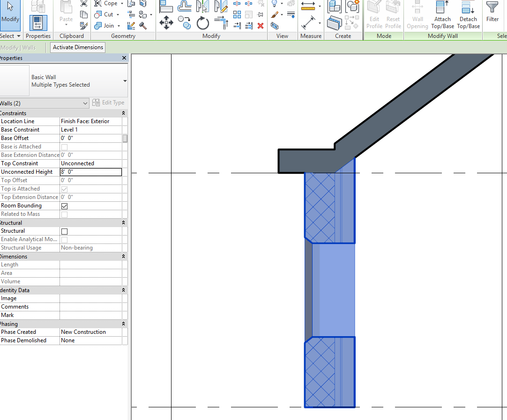The image size is (507, 420).
Task: Expand the Cut tool dropdown arrow
Action: [118, 15]
